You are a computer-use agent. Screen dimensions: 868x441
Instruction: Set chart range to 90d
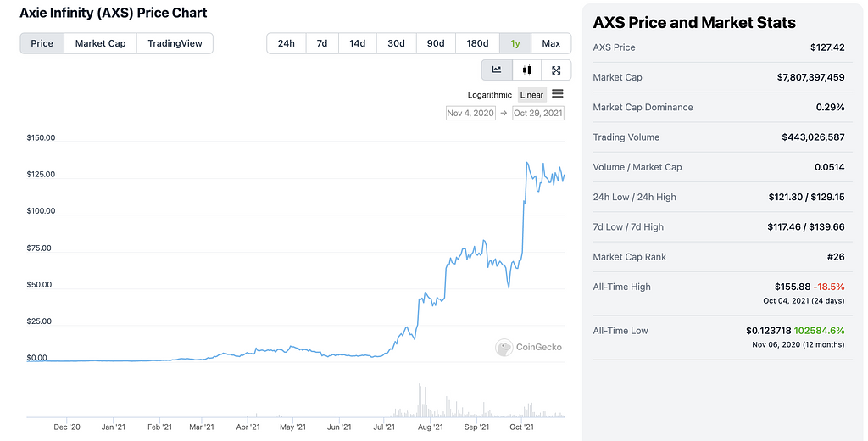[436, 43]
